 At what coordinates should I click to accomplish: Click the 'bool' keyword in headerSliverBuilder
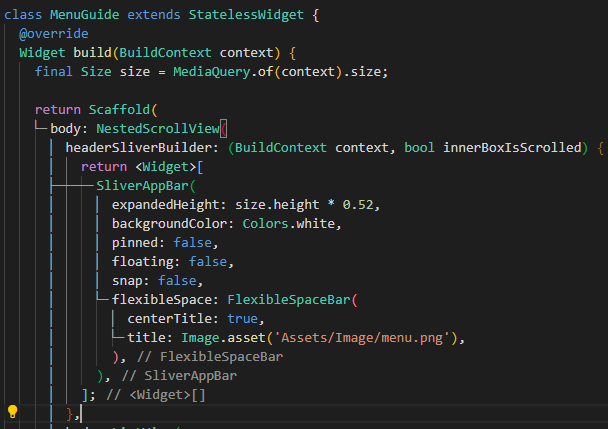419,148
